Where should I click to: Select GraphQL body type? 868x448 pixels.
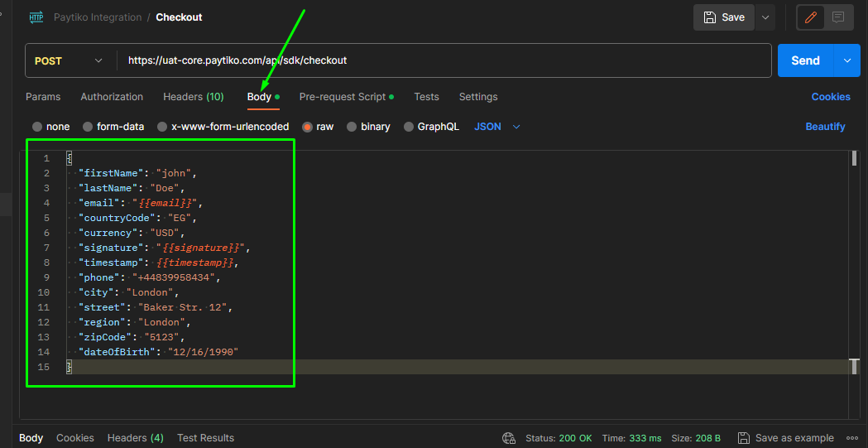409,127
